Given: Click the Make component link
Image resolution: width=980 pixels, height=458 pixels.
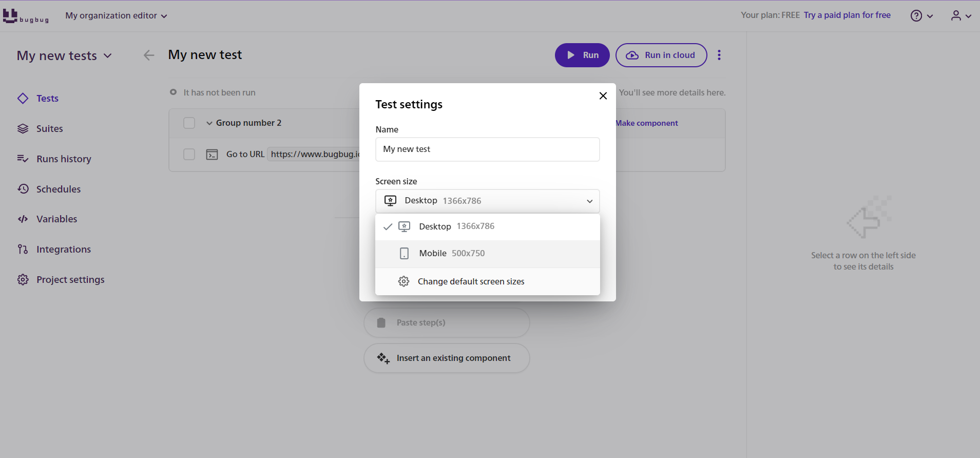Looking at the screenshot, I should [x=647, y=123].
